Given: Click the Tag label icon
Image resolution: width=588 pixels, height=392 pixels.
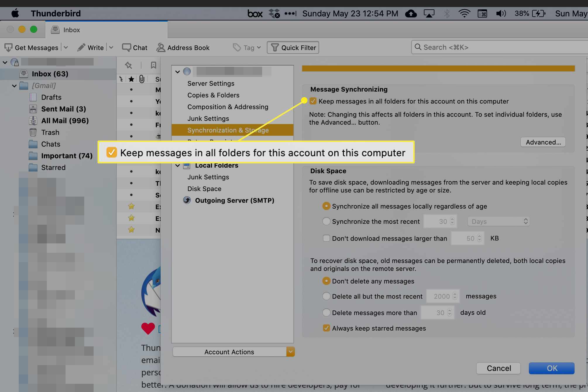Looking at the screenshot, I should [x=237, y=48].
